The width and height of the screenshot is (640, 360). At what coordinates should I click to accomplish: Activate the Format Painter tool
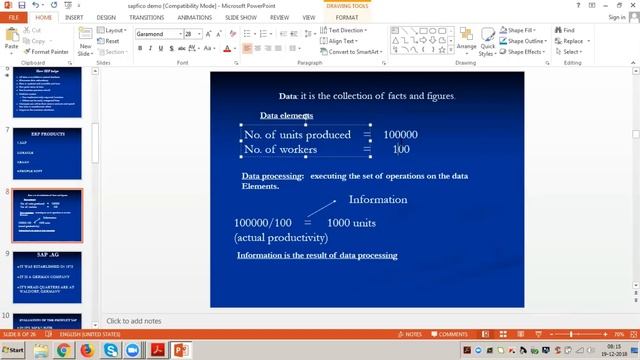tap(46, 52)
